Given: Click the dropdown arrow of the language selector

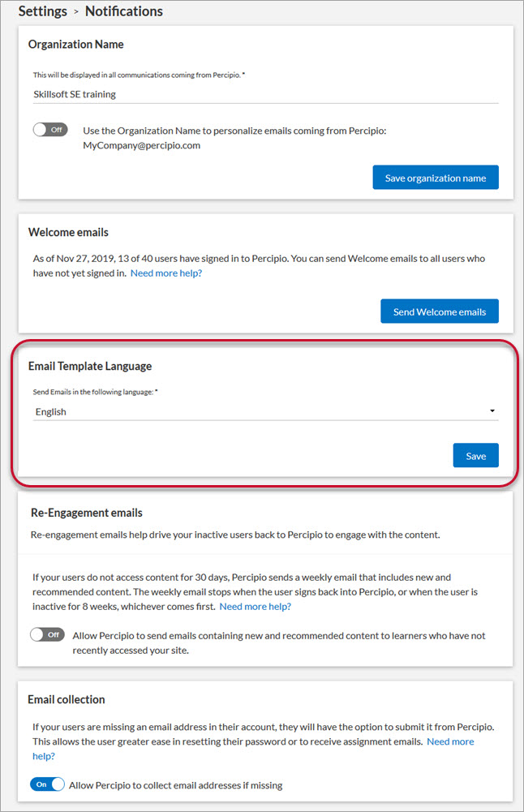Looking at the screenshot, I should [492, 411].
